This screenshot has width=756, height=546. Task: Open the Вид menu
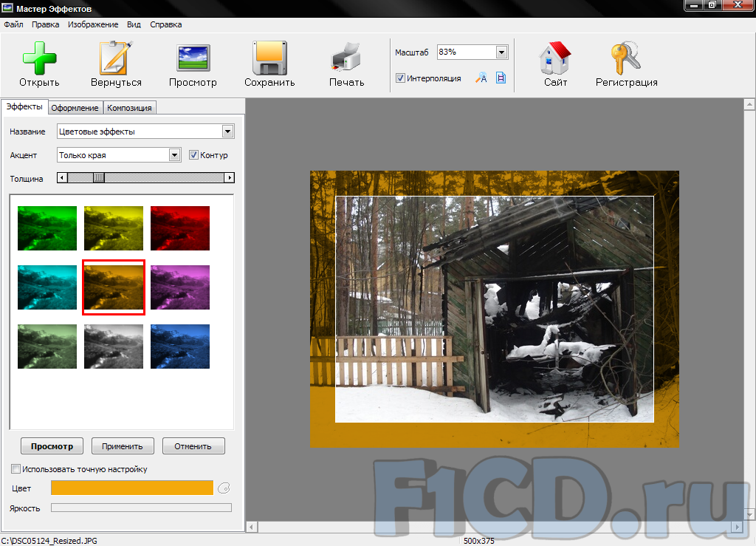click(134, 24)
